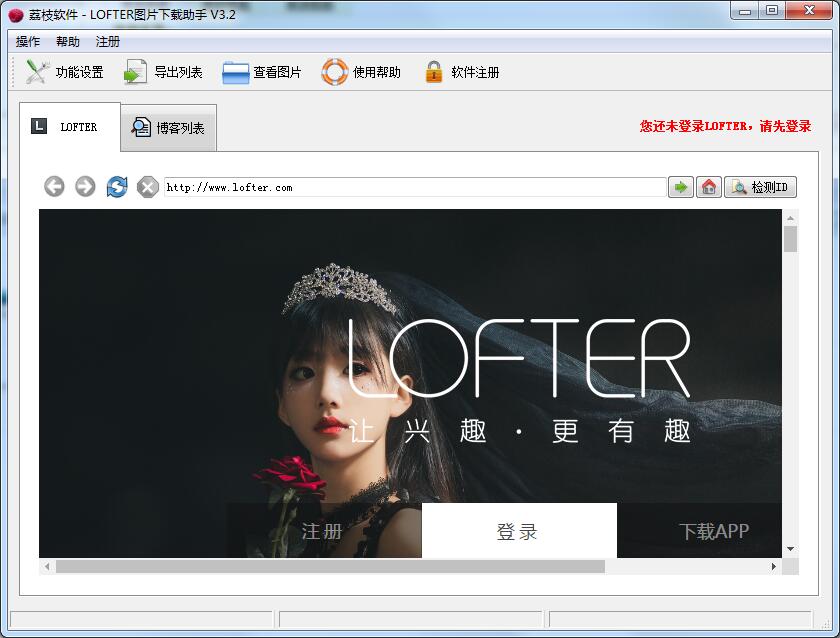Screen dimensions: 840x638
Task: Navigate forward with the right arrow icon
Action: [x=85, y=187]
